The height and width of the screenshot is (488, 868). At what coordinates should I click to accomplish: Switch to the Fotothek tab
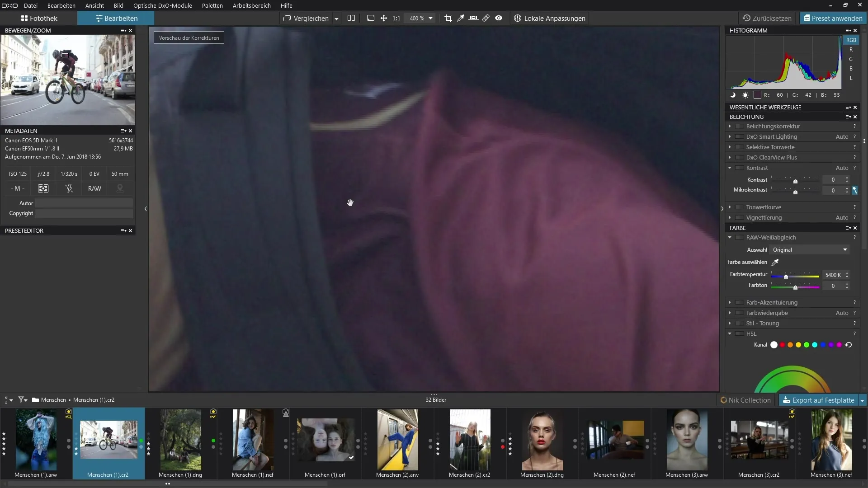tap(39, 19)
